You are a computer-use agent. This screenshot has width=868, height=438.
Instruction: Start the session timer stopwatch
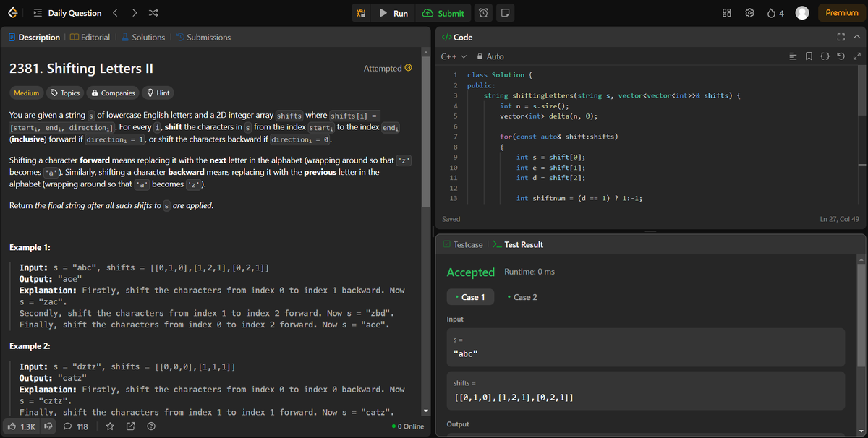(x=483, y=12)
